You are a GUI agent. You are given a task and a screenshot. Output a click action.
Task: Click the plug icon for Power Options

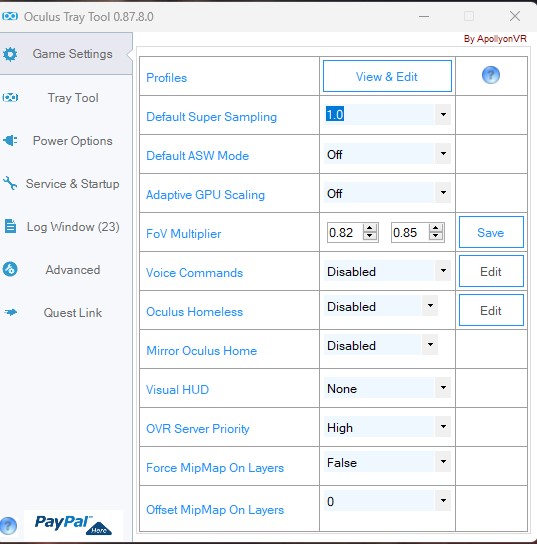(10, 141)
